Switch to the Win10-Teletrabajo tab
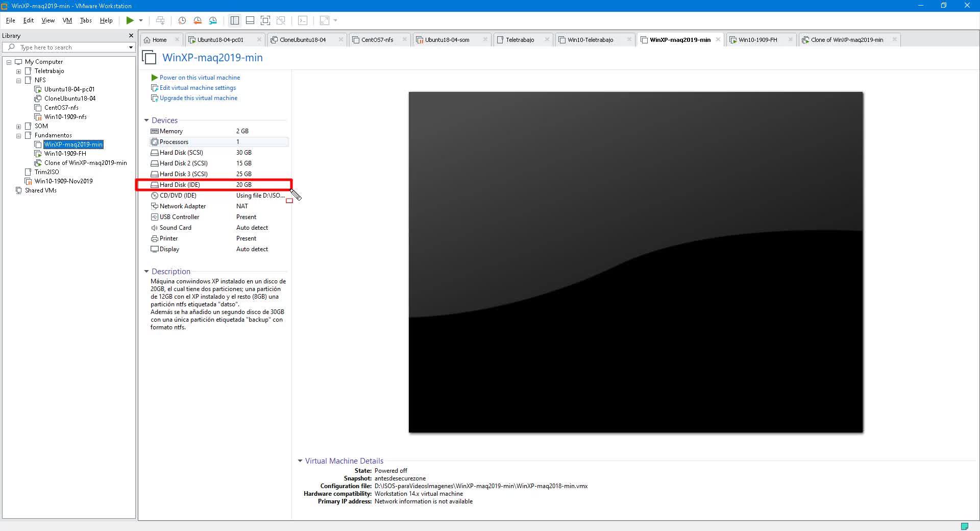Image resolution: width=980 pixels, height=531 pixels. [591, 40]
